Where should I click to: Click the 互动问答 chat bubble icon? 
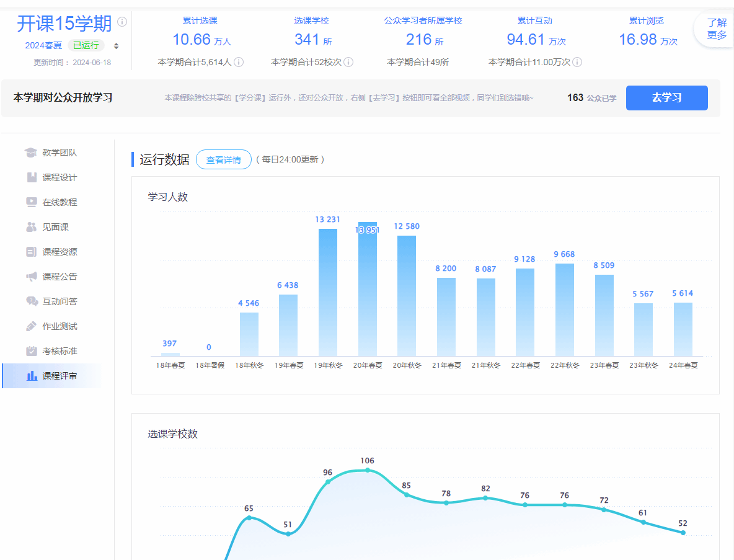coord(32,301)
